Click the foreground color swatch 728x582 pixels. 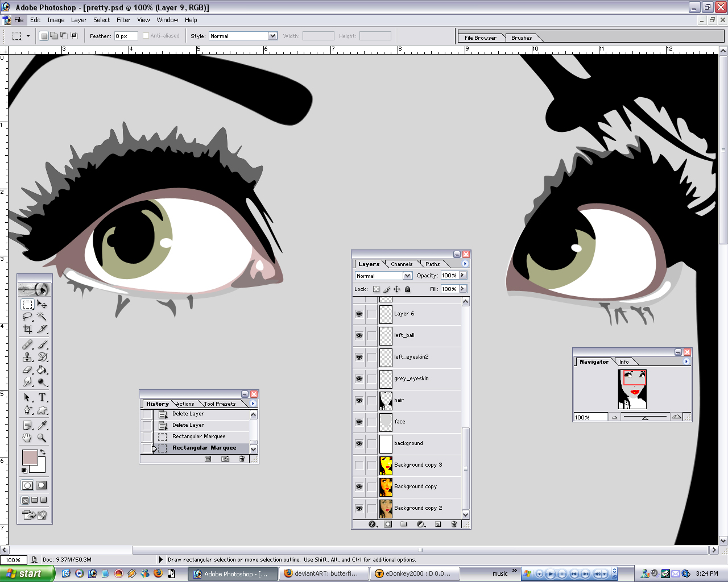coord(30,456)
